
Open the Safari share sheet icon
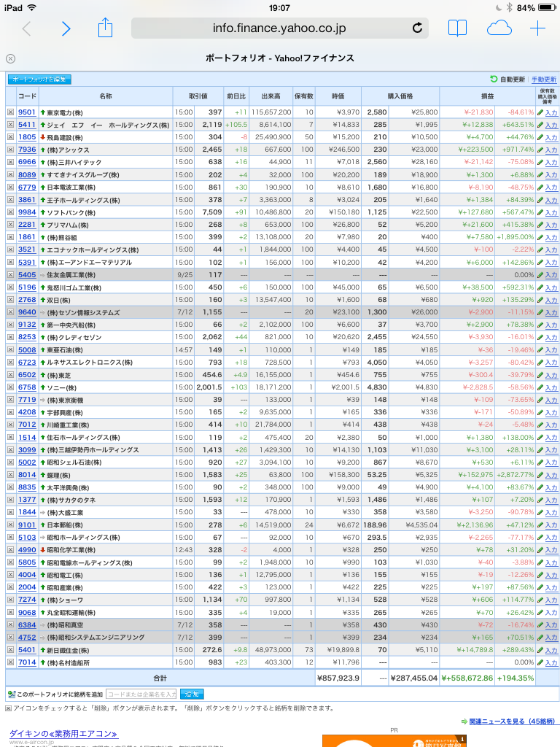click(105, 28)
